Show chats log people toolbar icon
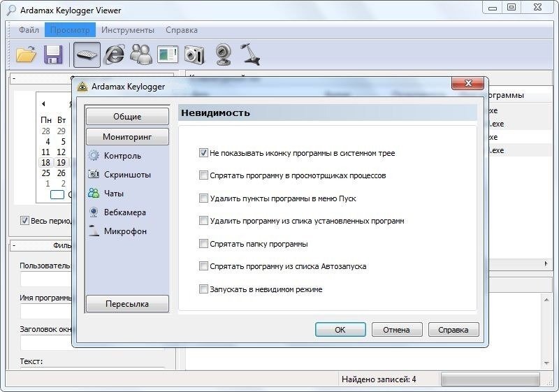The width and height of the screenshot is (559, 392). click(x=141, y=55)
